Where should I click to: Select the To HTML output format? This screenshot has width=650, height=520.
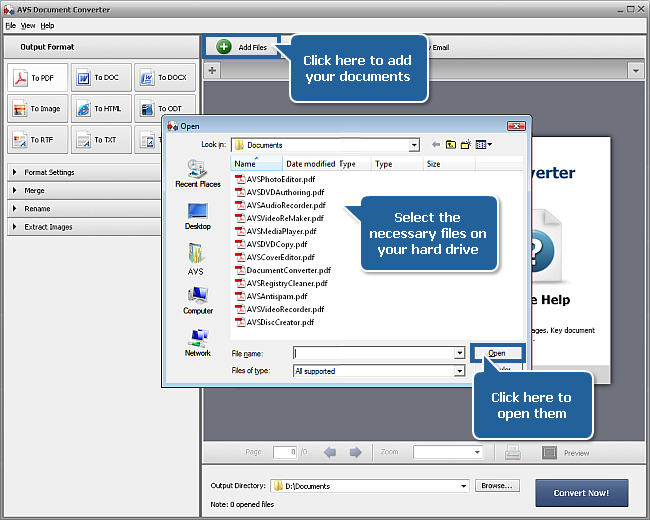(101, 109)
